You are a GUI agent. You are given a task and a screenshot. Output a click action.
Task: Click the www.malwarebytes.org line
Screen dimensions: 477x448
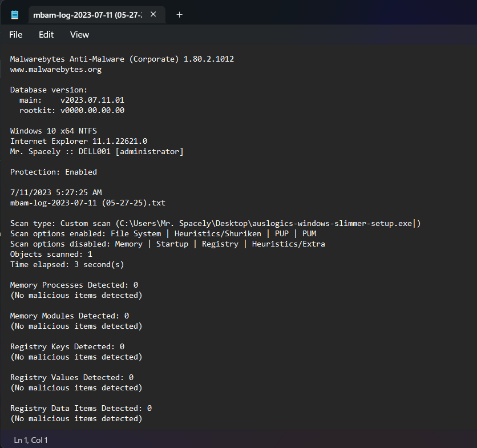click(56, 70)
